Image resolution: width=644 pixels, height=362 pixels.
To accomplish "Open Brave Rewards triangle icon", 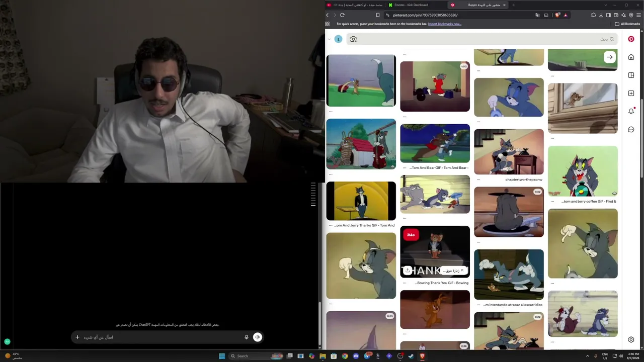I will click(x=566, y=15).
